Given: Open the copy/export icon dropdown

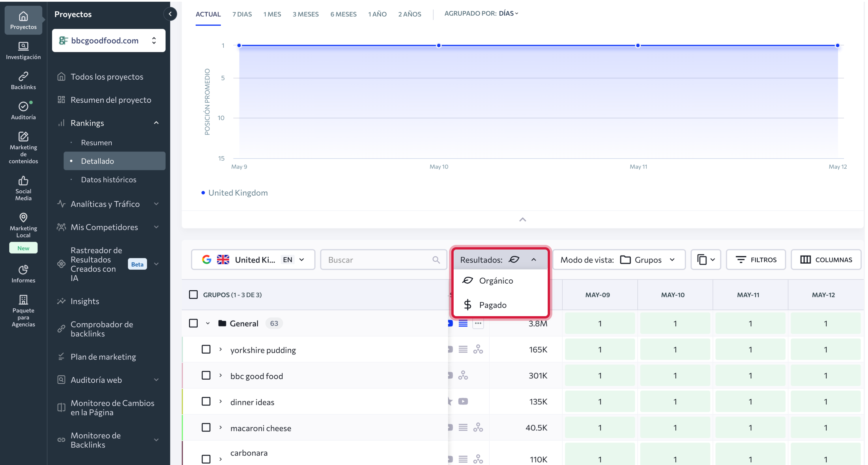Looking at the screenshot, I should click(706, 259).
